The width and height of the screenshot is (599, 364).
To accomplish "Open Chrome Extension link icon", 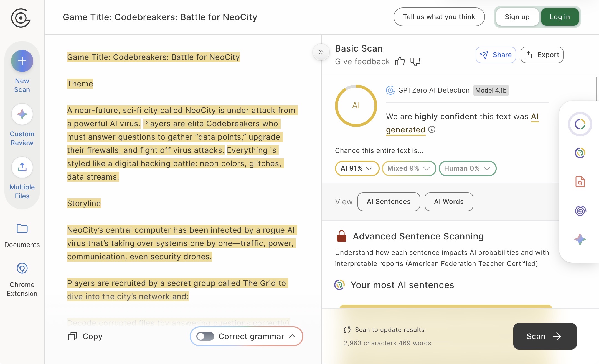I will coord(22,268).
